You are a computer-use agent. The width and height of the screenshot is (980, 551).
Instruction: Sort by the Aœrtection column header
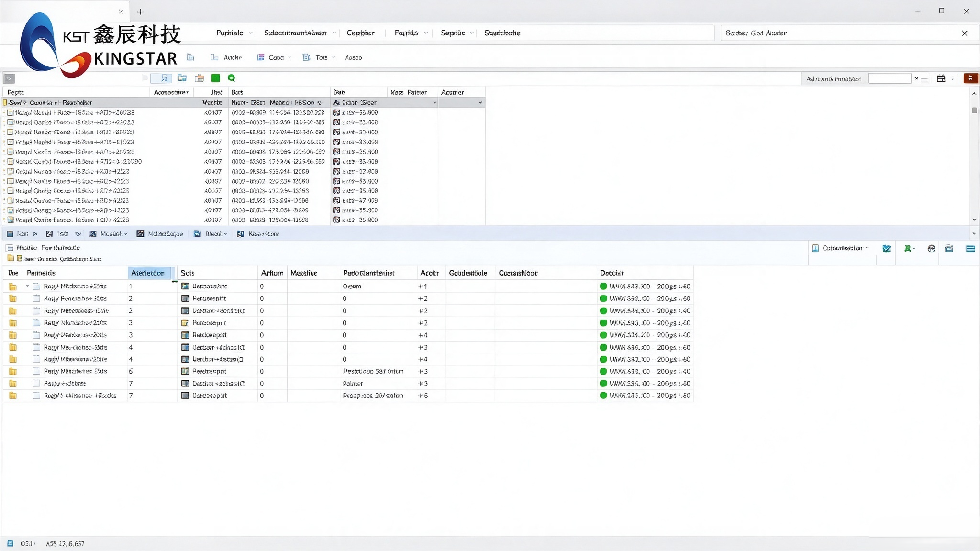click(149, 273)
